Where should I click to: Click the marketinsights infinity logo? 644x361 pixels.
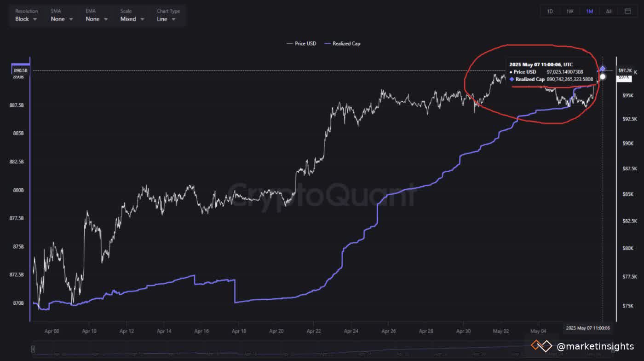click(542, 345)
